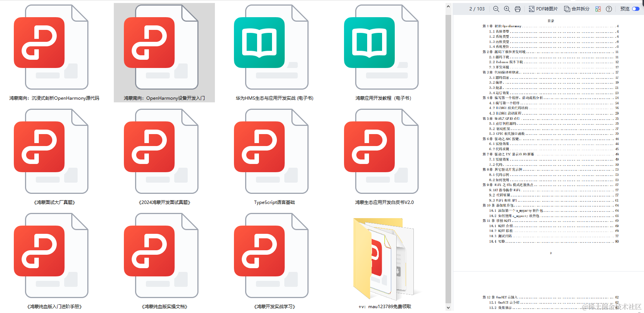This screenshot has height=313, width=644.
Task: Click TOC entry 2.2 Release版本下载
Action: pyautogui.click(x=554, y=62)
